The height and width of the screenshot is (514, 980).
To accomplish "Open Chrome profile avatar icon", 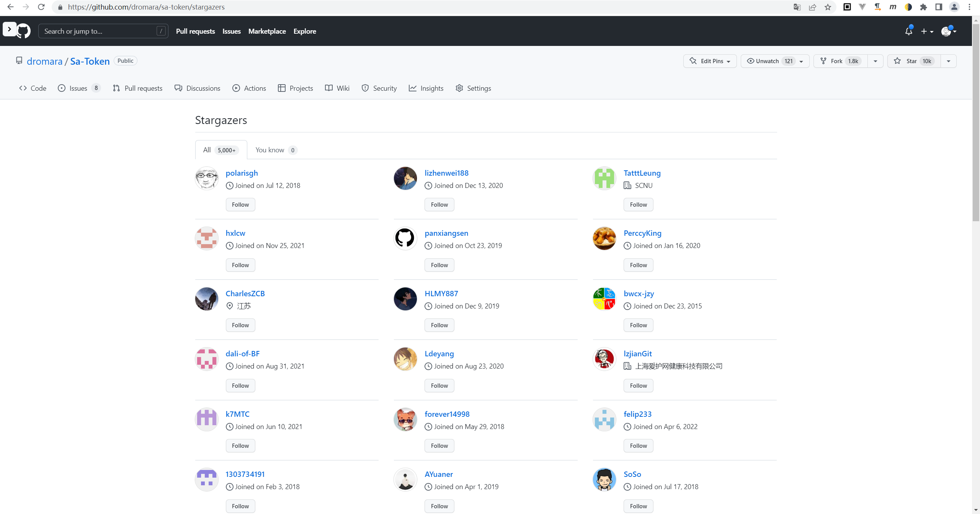I will click(x=954, y=7).
